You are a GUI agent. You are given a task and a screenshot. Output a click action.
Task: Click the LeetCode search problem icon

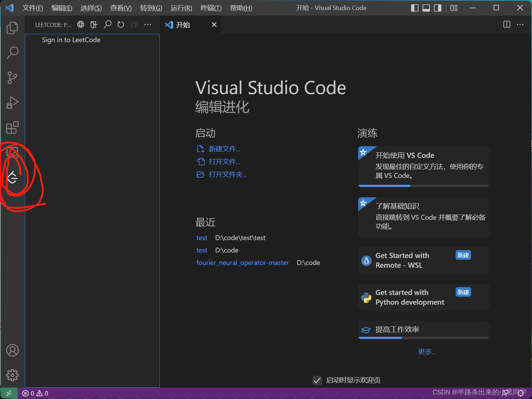108,25
